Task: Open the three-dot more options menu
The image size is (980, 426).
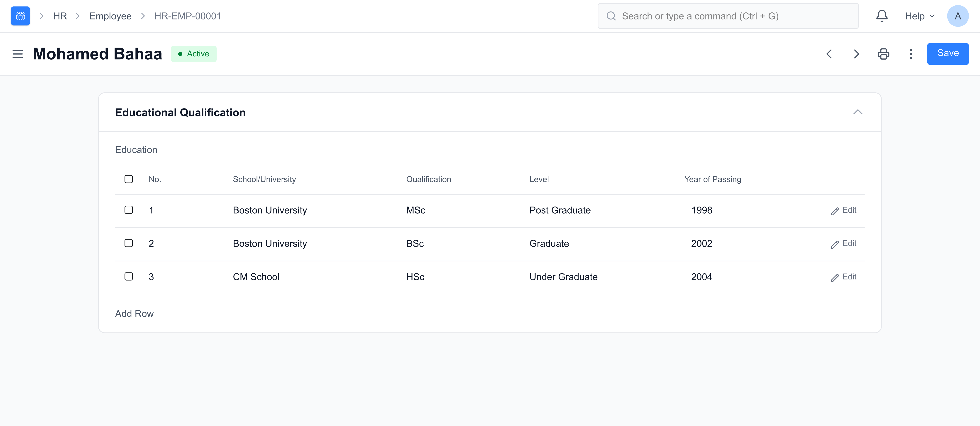Action: coord(910,54)
